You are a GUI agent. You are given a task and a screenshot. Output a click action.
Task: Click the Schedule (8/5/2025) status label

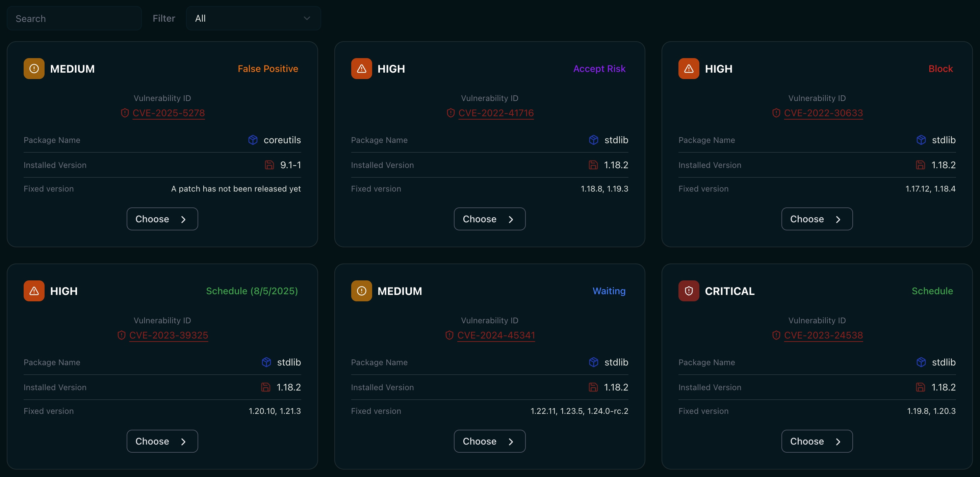pyautogui.click(x=252, y=291)
